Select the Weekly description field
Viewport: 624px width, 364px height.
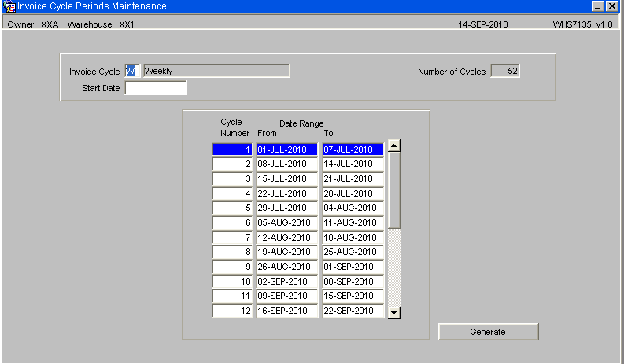[216, 71]
